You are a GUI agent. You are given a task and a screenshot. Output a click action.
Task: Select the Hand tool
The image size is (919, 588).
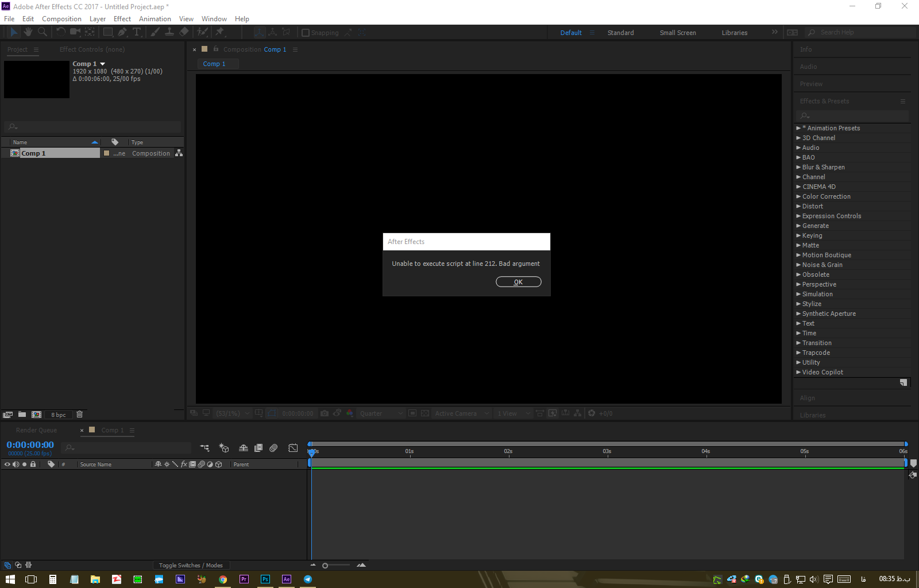click(x=28, y=32)
